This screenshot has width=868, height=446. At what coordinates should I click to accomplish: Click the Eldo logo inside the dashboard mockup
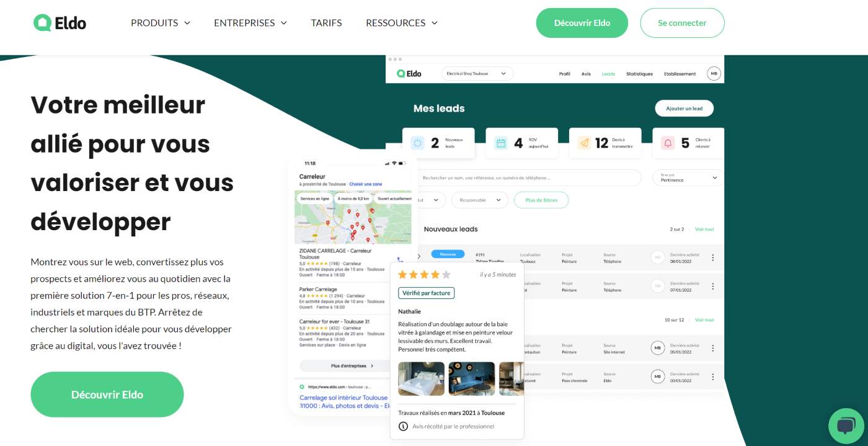(409, 73)
